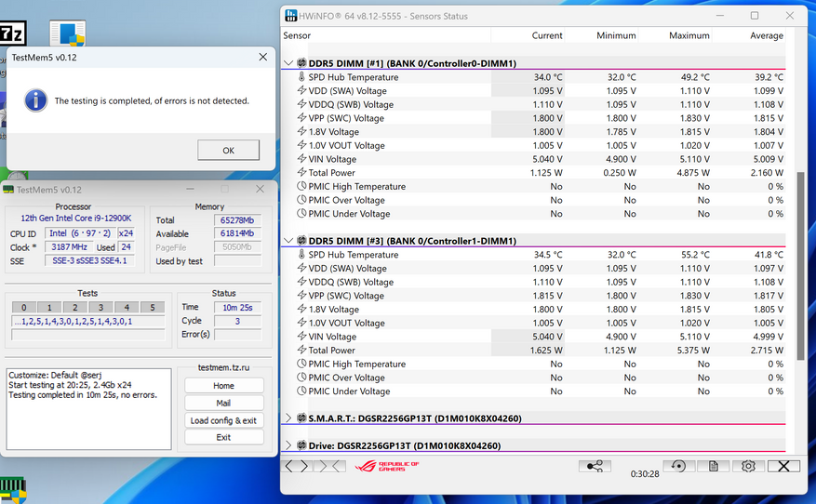Click the log file document icon
This screenshot has height=504, width=816.
[714, 466]
